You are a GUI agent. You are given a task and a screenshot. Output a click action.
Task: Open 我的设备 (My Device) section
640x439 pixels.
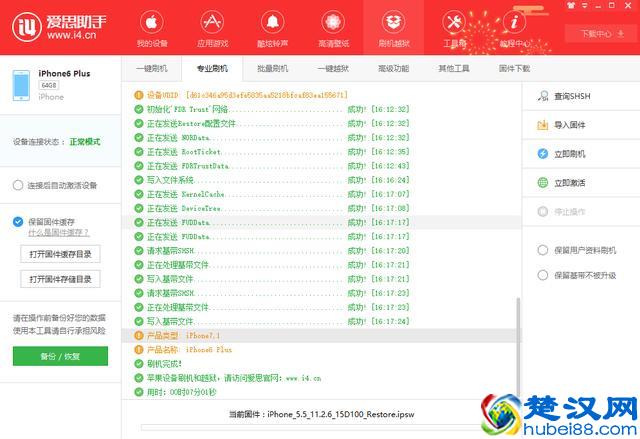pos(152,29)
